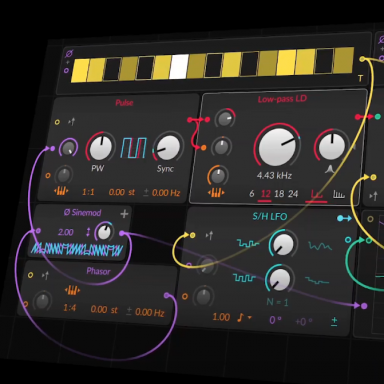The width and height of the screenshot is (384, 384).
Task: Click the 2.00 value in Sinemod
Action: 66,232
